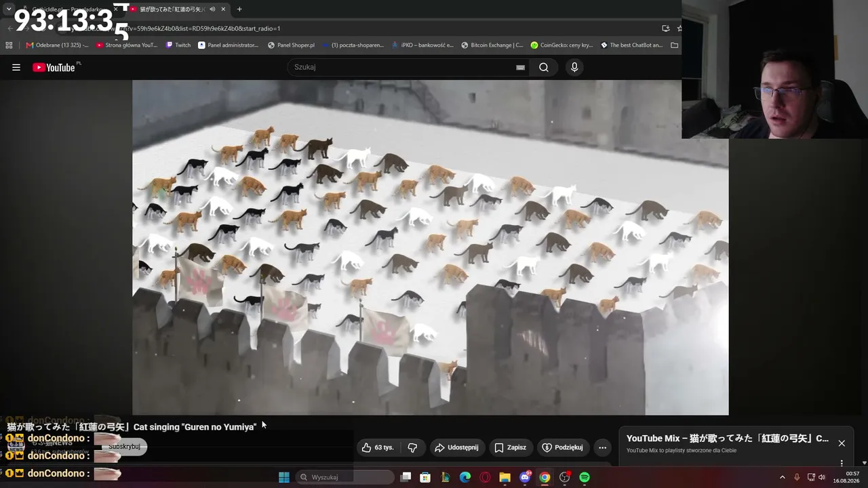
Task: Open Discord from the taskbar
Action: 525,477
